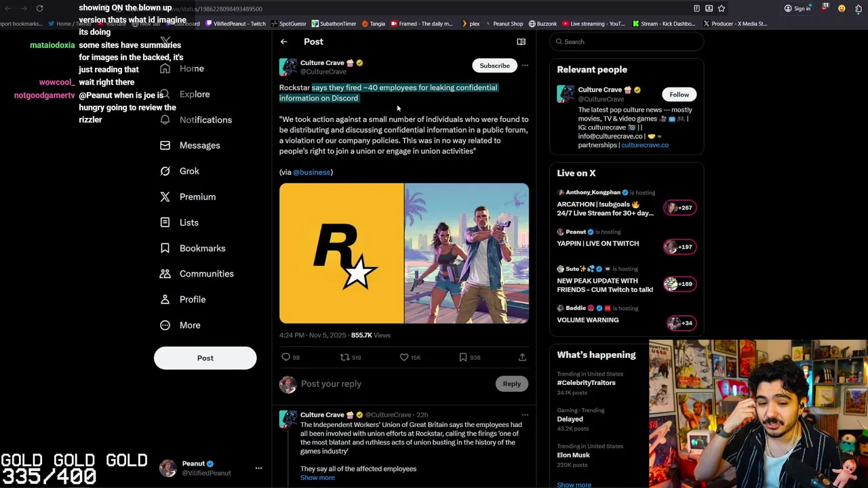
Task: Click the repost icon with 519
Action: (x=344, y=357)
